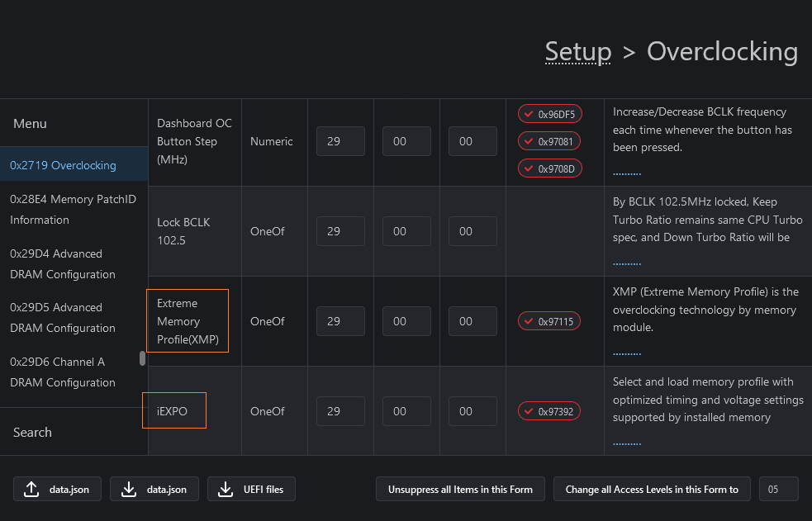
Task: Open 0x28E4 Memory PatchID Information
Action: 73,210
